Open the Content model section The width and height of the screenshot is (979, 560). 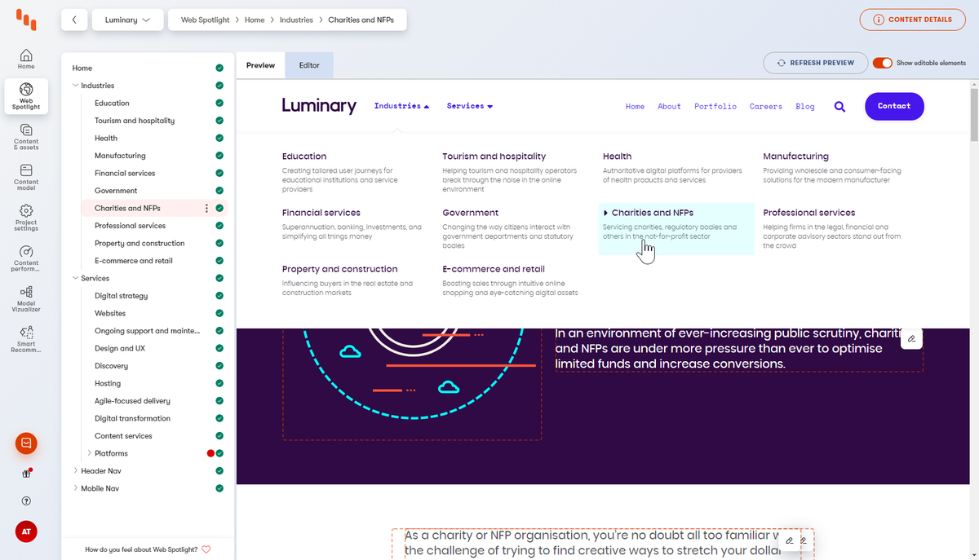(x=26, y=175)
